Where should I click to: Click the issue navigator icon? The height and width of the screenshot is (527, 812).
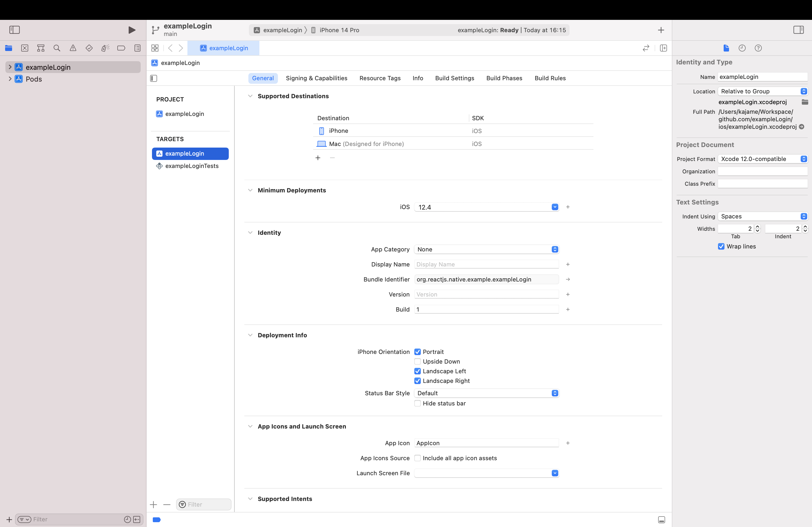[x=73, y=48]
